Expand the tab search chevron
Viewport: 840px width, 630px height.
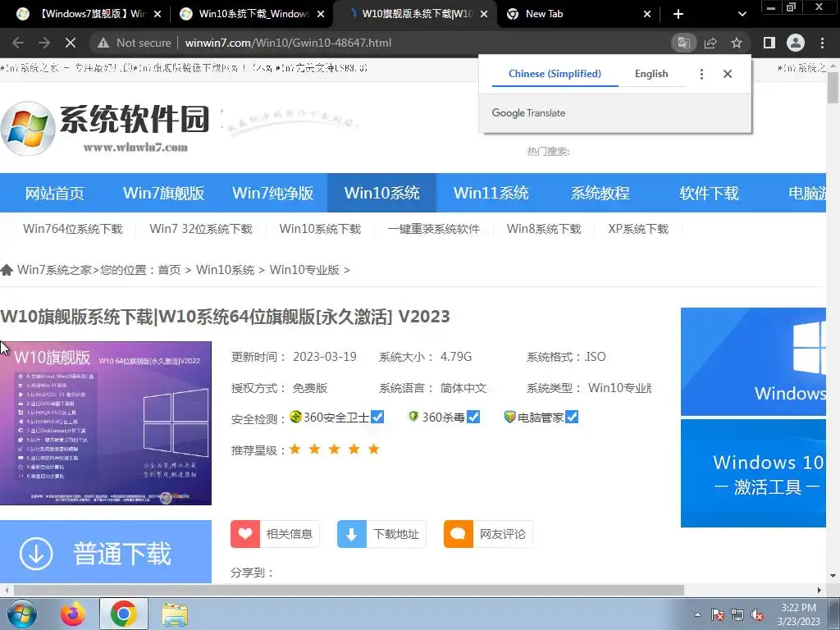(742, 14)
